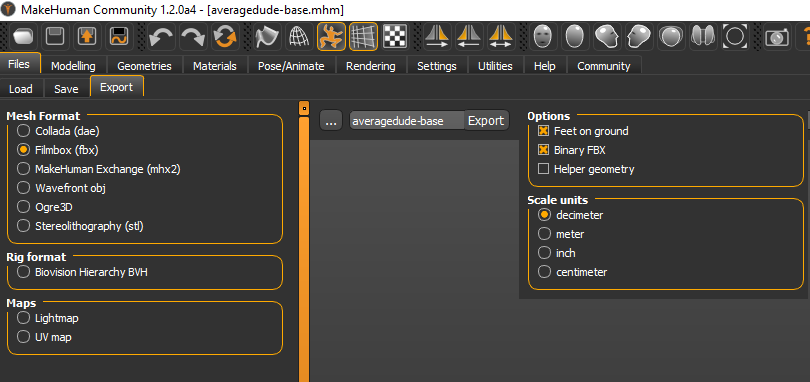
Task: Click the checkerboard pattern toolbar icon
Action: tap(395, 37)
